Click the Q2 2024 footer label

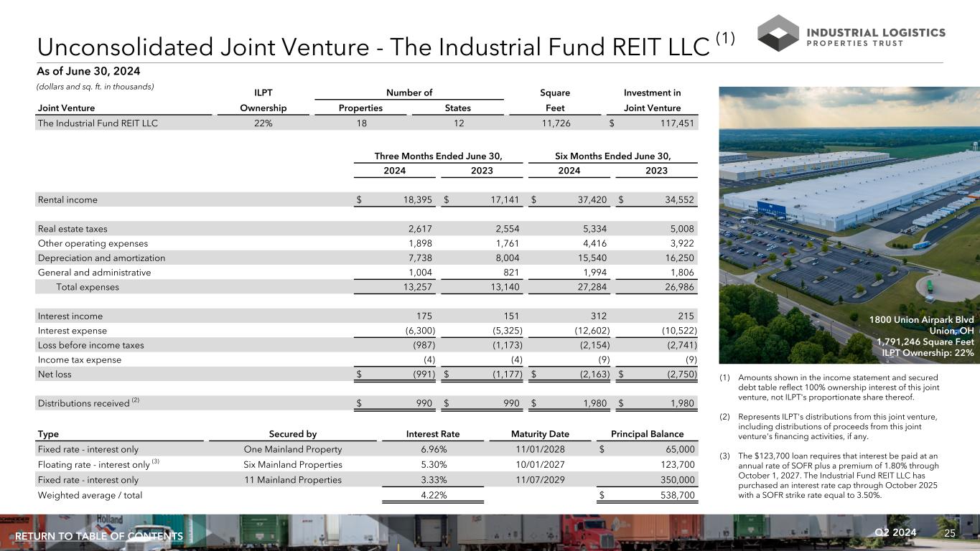click(896, 532)
